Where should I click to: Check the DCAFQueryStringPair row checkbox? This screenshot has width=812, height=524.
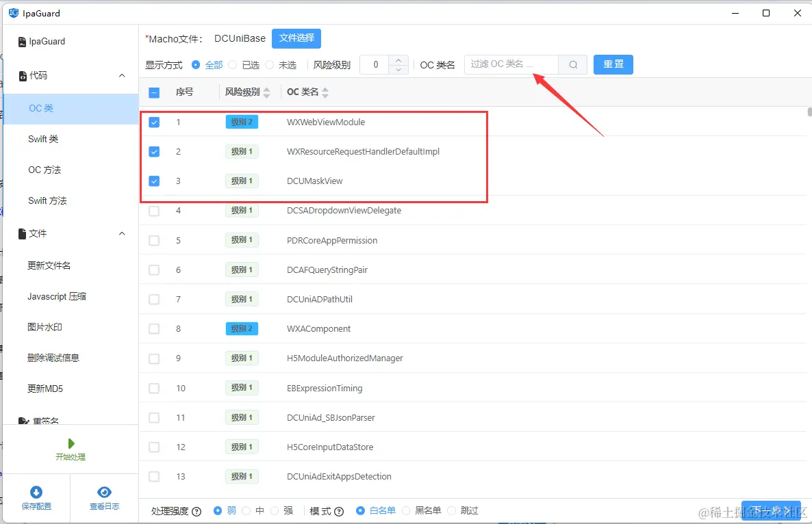[154, 270]
